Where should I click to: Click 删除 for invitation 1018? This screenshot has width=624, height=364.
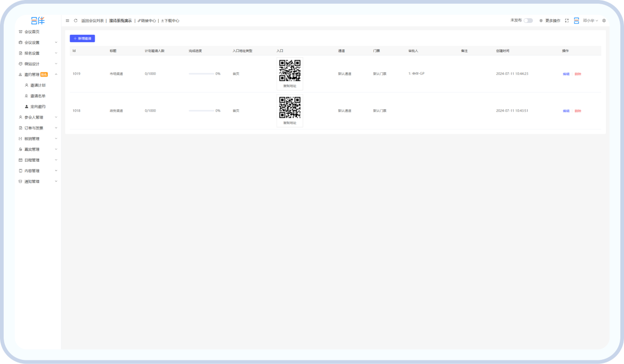pos(578,111)
